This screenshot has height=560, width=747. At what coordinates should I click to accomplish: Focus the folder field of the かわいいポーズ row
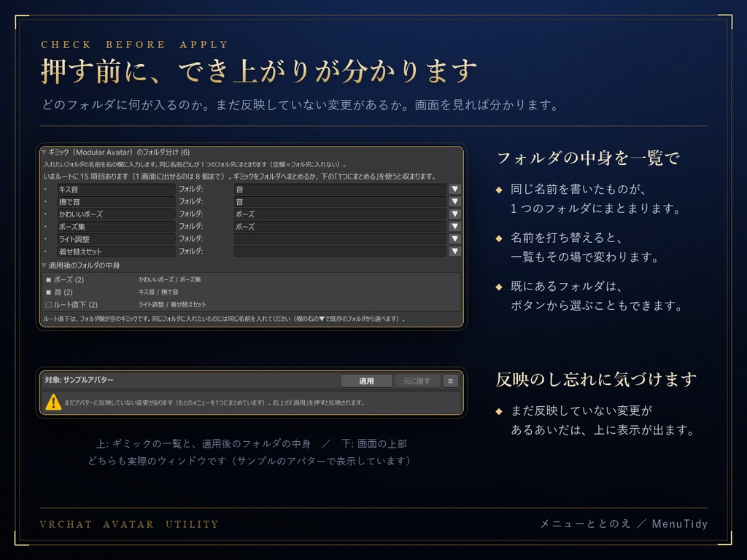click(340, 214)
